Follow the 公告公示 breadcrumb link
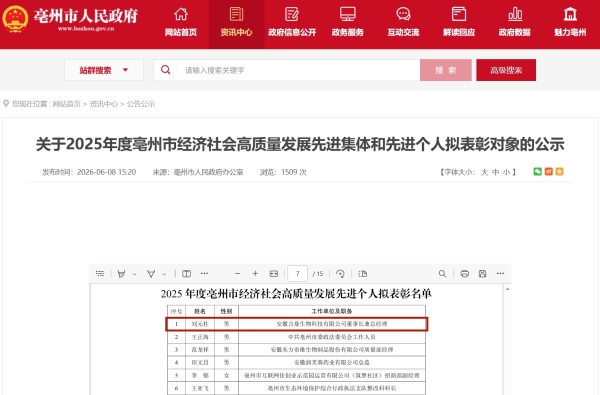This screenshot has width=600, height=395. (141, 104)
